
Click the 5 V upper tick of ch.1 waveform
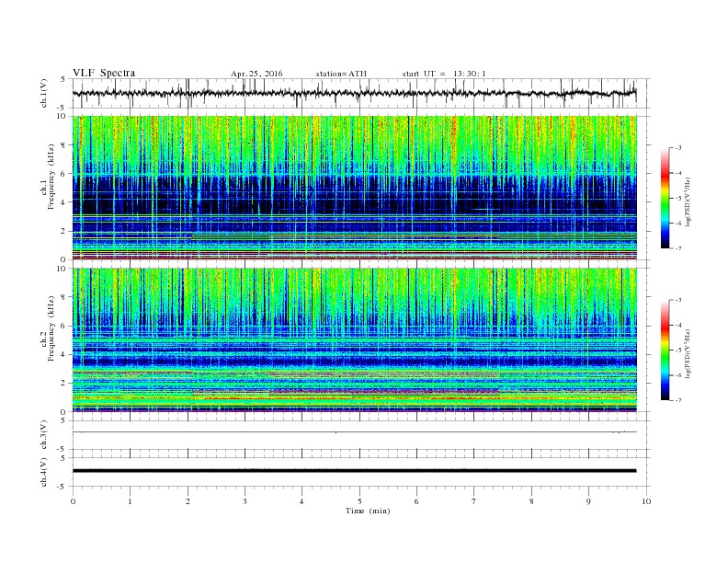[63, 79]
